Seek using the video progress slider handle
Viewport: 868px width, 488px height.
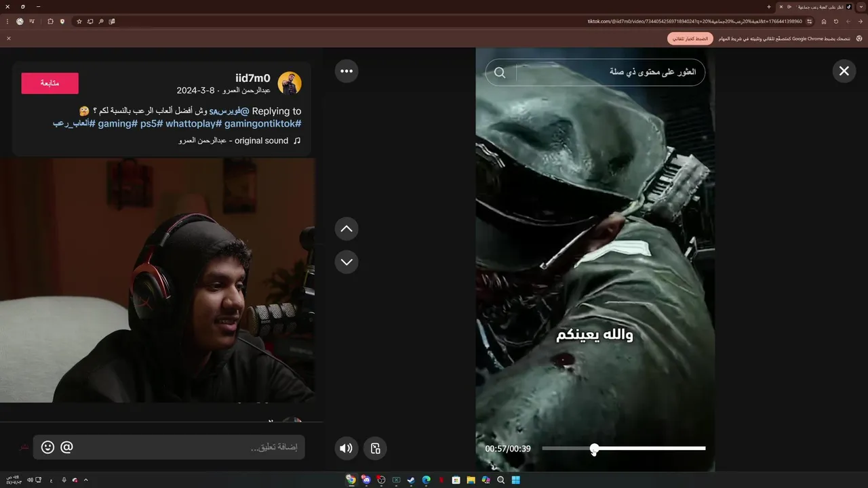pyautogui.click(x=595, y=448)
